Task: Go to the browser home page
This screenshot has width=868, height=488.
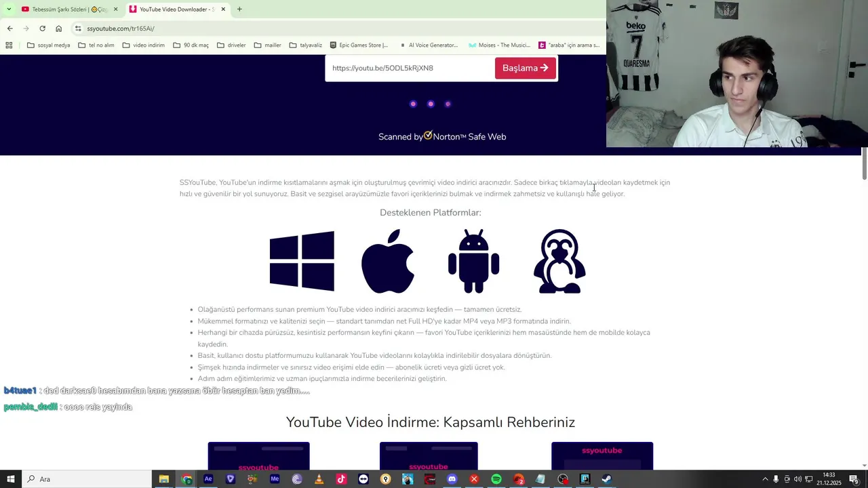Action: tap(58, 28)
